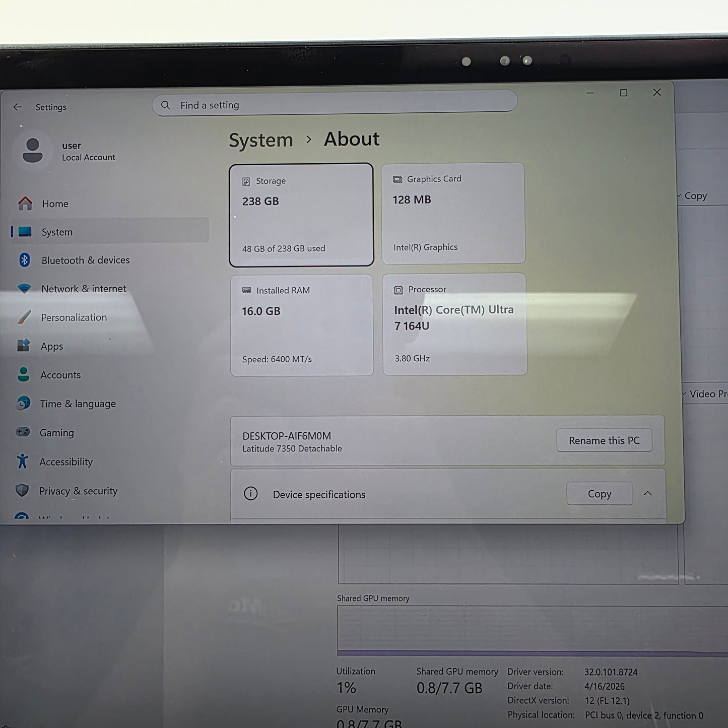Collapse the Device specifications section
Image resolution: width=728 pixels, height=728 pixels.
648,493
